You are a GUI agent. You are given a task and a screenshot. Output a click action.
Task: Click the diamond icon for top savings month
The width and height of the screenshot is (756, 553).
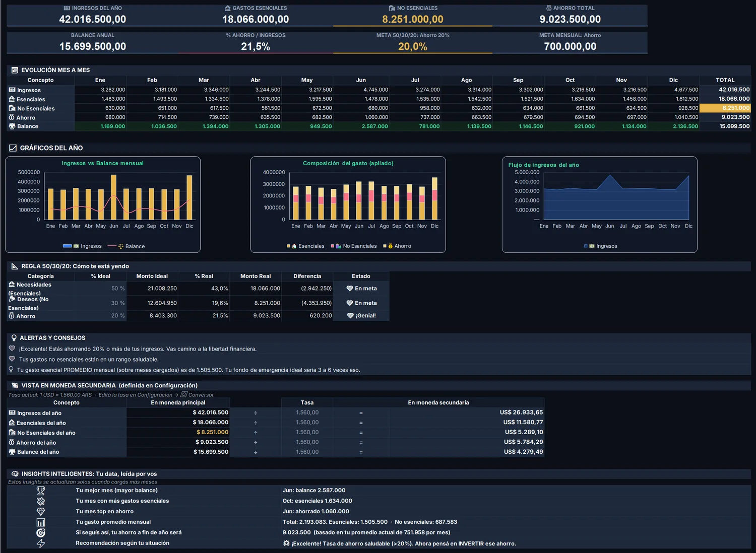point(41,512)
